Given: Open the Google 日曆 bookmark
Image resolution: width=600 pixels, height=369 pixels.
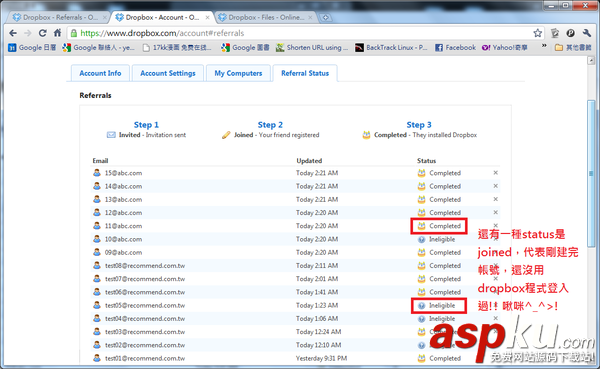Looking at the screenshot, I should 33,47.
